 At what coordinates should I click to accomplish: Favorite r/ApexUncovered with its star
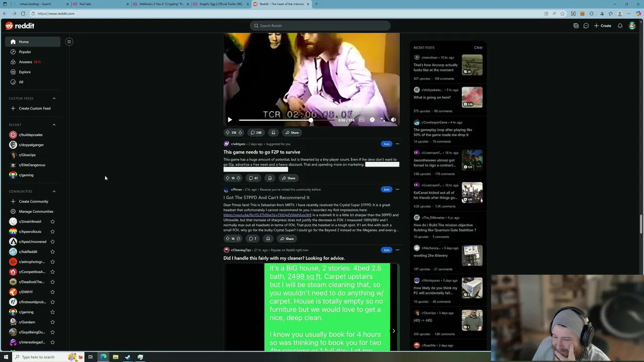pos(52,242)
